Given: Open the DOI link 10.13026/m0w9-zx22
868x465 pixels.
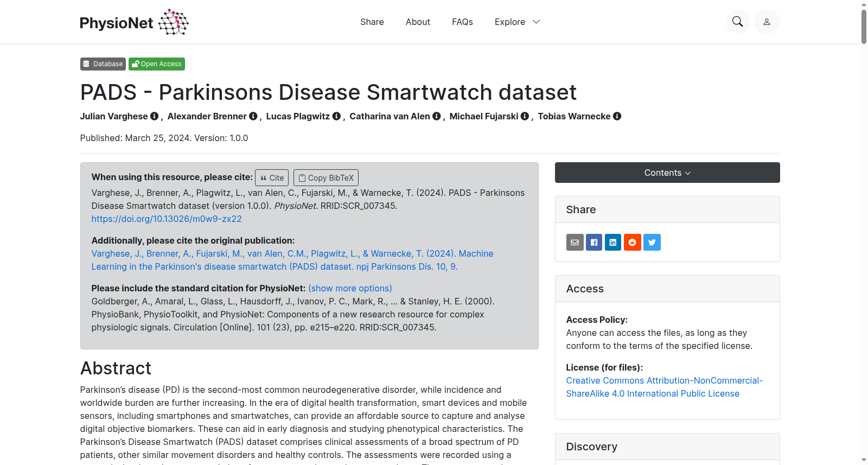Looking at the screenshot, I should [x=167, y=219].
